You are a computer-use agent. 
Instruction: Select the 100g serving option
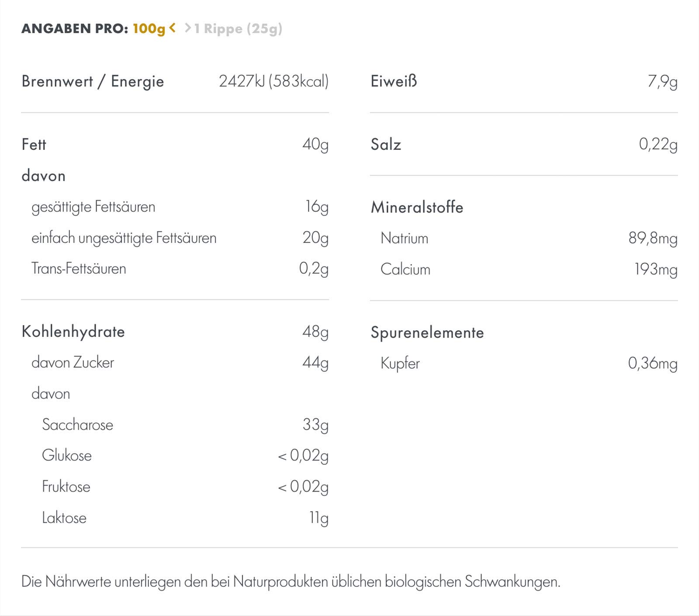tap(149, 29)
